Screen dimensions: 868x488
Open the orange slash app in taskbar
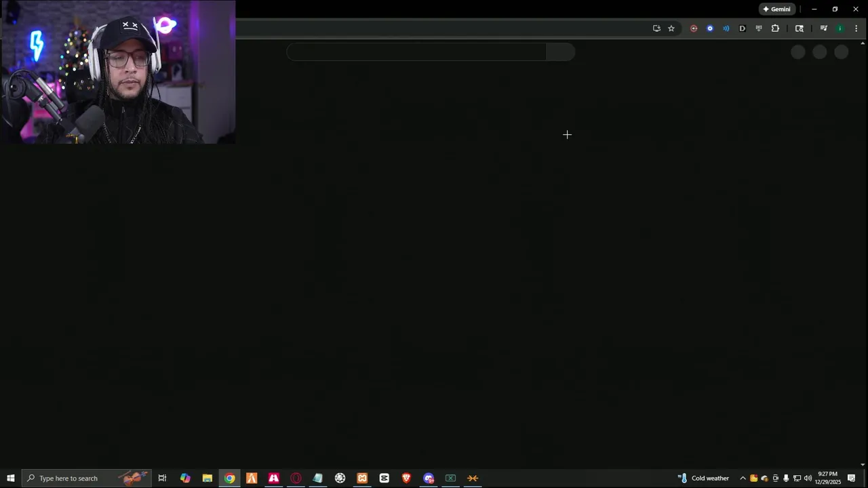point(252,479)
